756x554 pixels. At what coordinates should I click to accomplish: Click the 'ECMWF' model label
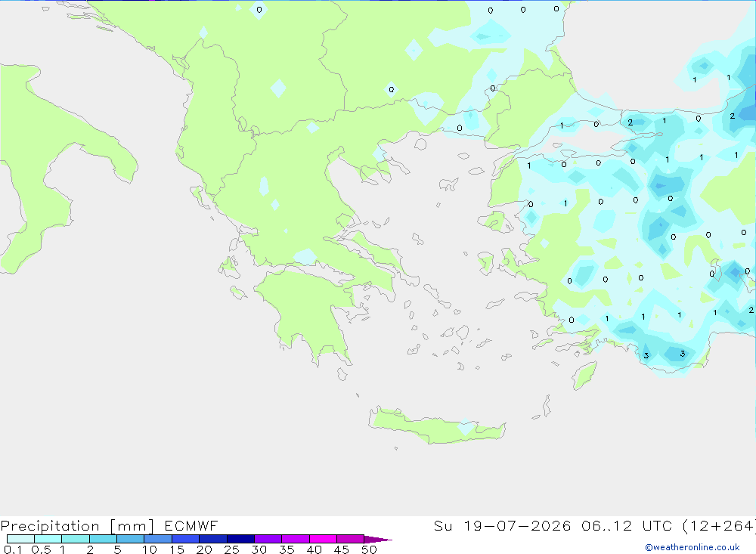coord(191,525)
